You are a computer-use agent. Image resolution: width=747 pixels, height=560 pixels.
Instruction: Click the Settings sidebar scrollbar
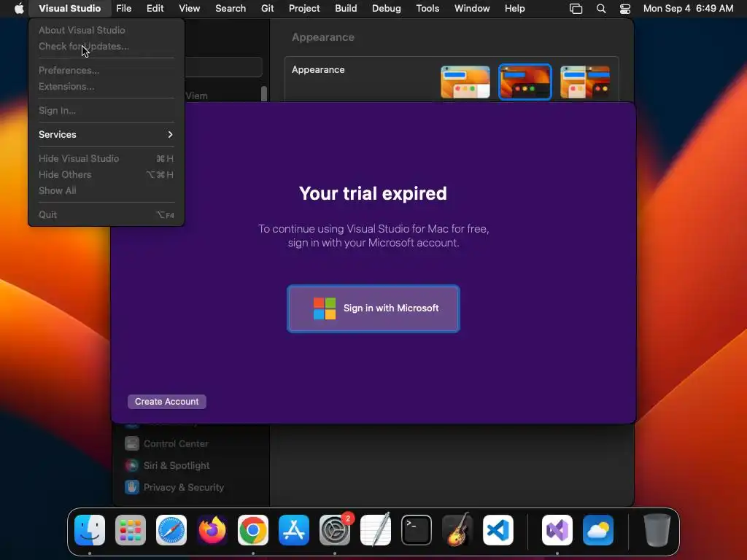click(x=264, y=94)
